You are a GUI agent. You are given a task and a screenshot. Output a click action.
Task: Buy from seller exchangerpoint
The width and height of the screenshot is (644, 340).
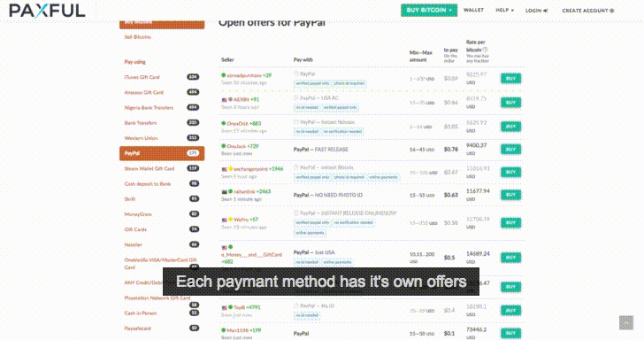pyautogui.click(x=510, y=172)
